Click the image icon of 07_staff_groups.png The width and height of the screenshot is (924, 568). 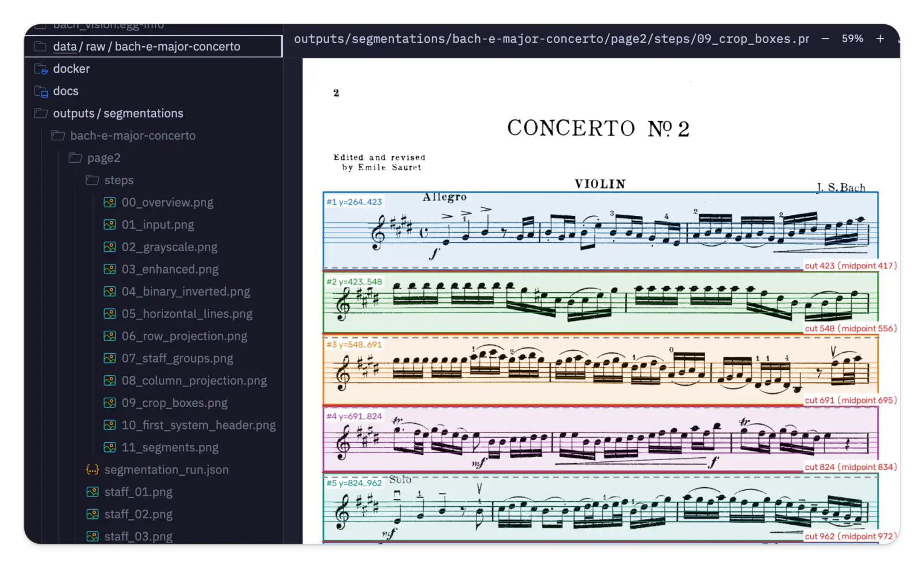pyautogui.click(x=110, y=358)
